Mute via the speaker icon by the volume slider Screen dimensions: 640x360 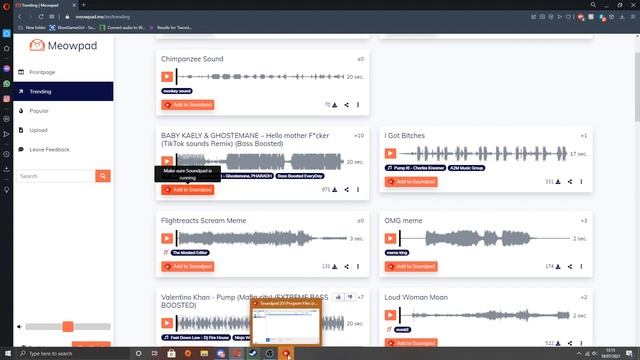19,327
